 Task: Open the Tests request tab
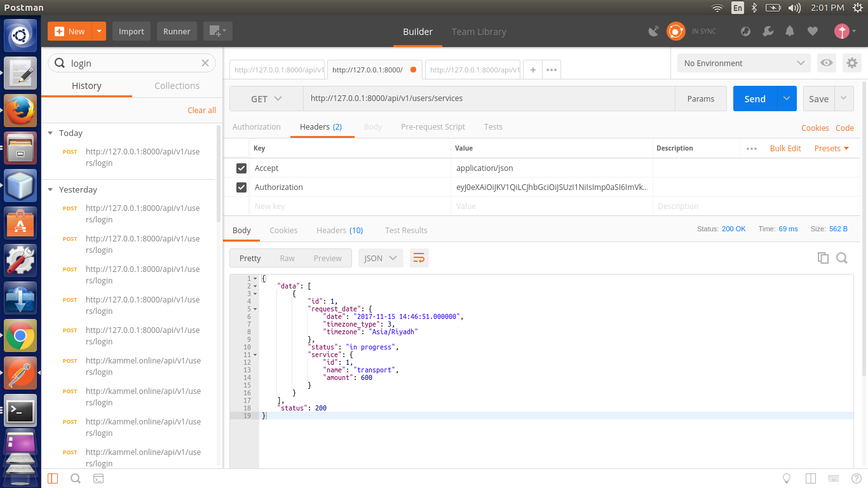click(493, 126)
